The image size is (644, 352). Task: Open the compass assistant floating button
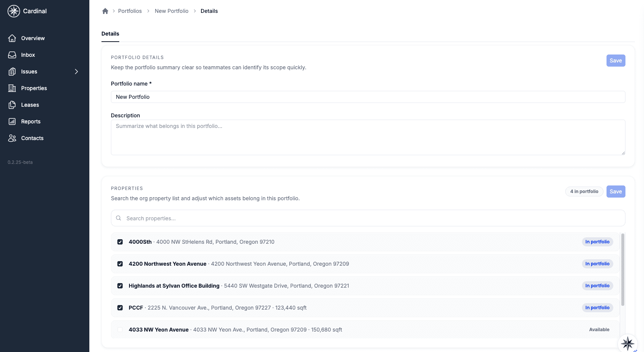tap(627, 343)
